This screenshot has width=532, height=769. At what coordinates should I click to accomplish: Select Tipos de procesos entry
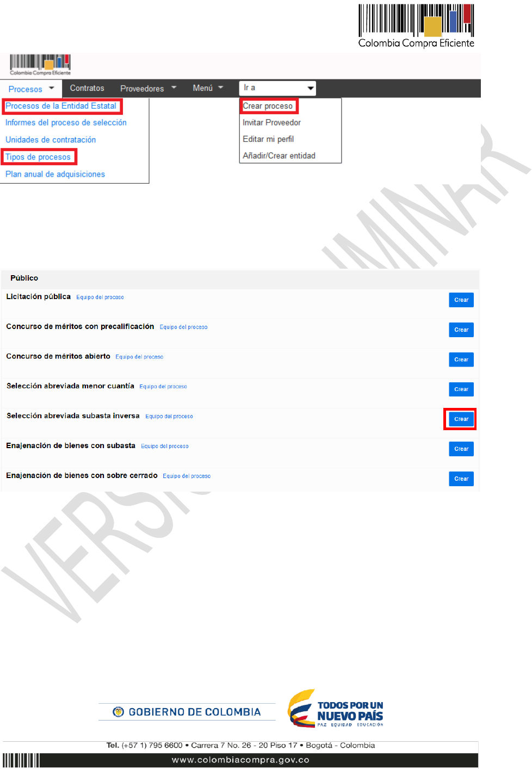coord(38,157)
